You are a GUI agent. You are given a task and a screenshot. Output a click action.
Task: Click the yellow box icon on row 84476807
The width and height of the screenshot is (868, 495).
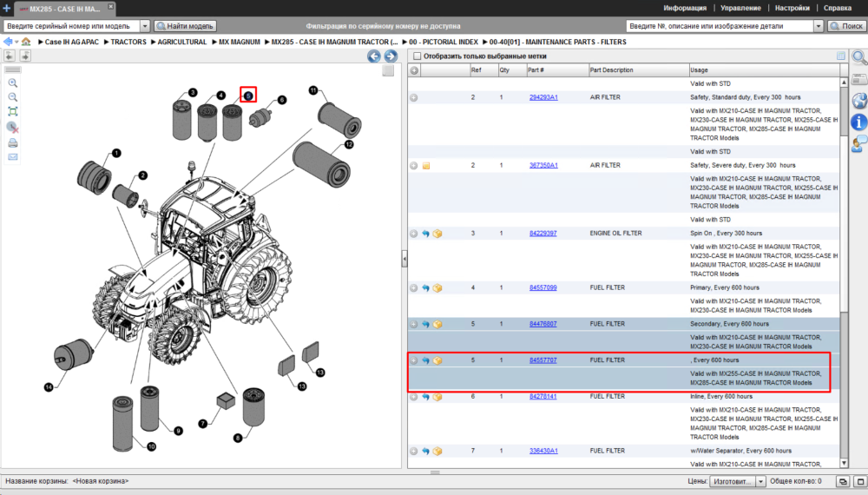437,324
